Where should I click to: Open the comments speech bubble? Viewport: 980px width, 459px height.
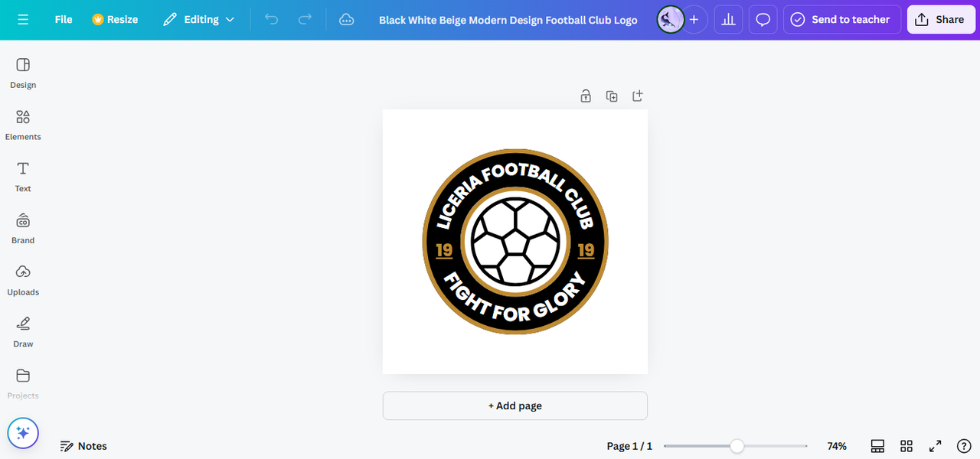pyautogui.click(x=763, y=19)
